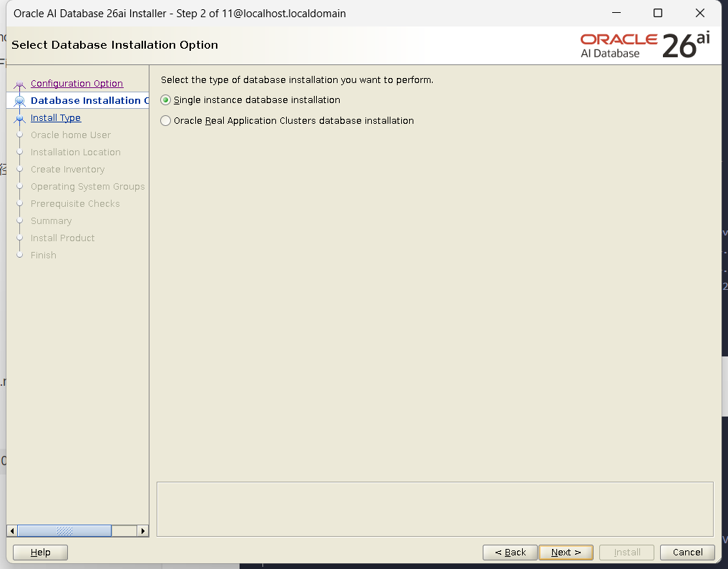Click the Install Product step text

(63, 238)
